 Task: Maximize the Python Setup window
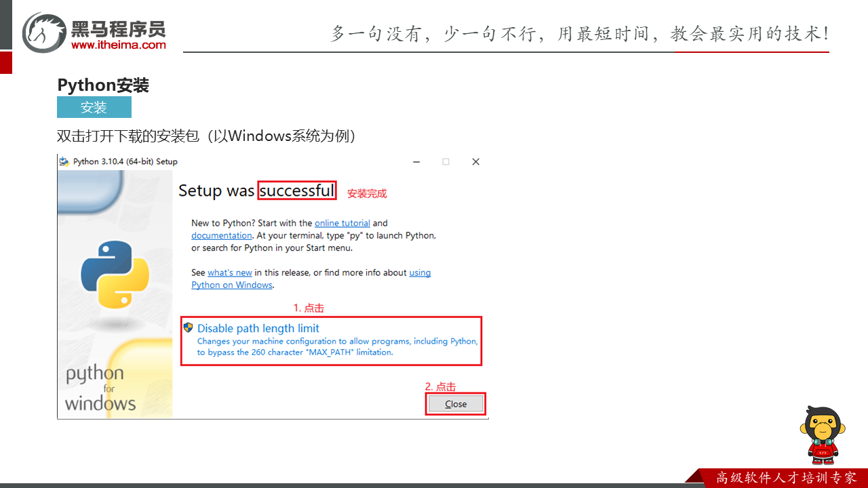pyautogui.click(x=446, y=162)
